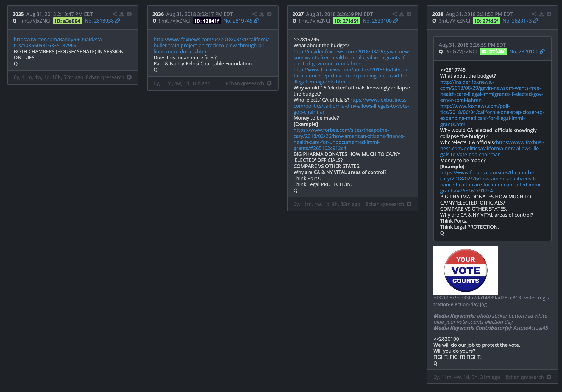Image resolution: width=562 pixels, height=392 pixels.
Task: Download post 2035 using download icon
Action: tap(122, 14)
